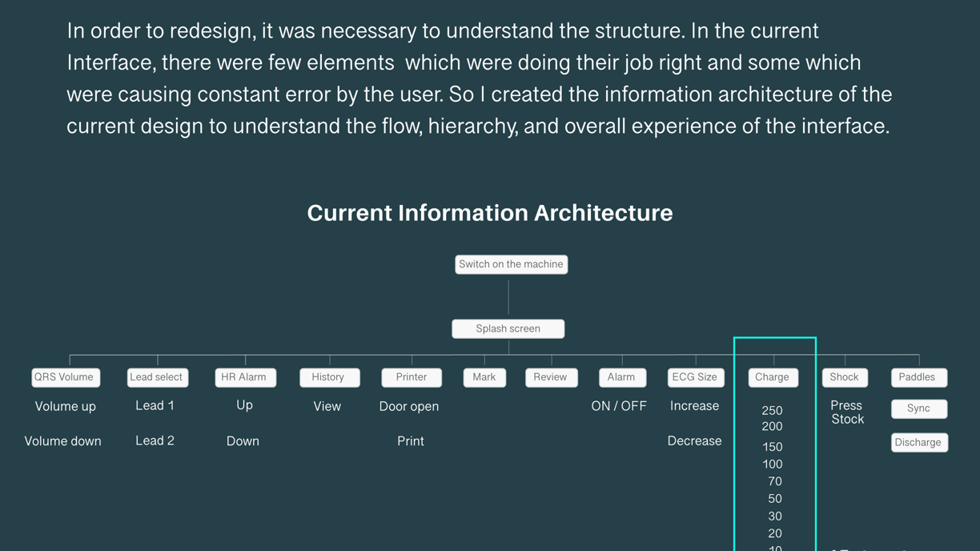Select the Lead select node
Viewport: 980px width, 551px height.
(157, 377)
